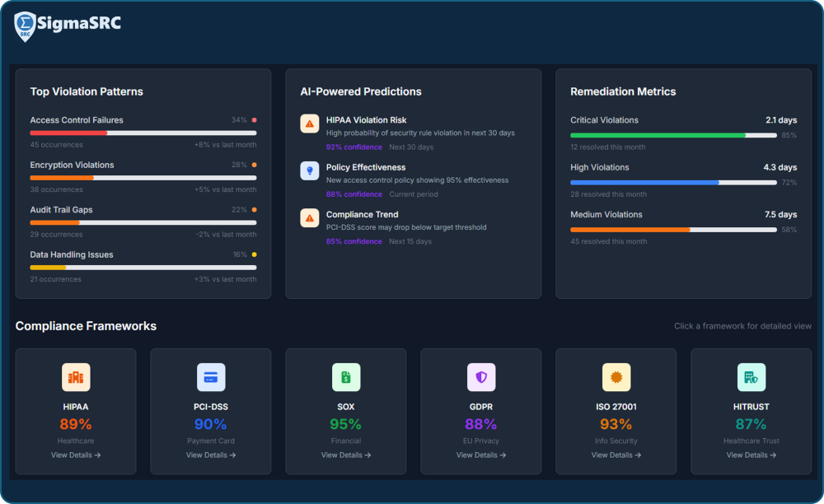Image resolution: width=824 pixels, height=504 pixels.
Task: Click 'Click a framework for detailed view' hint
Action: tap(742, 326)
